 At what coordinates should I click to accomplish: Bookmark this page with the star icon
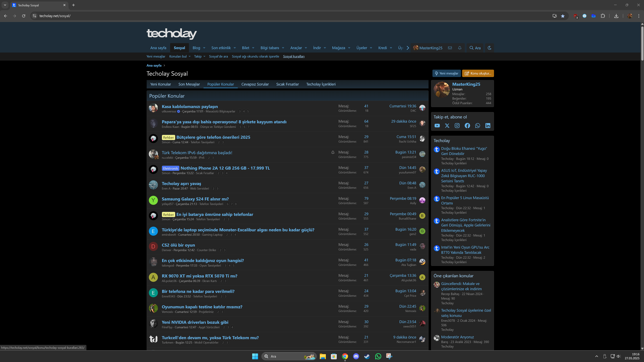(562, 16)
